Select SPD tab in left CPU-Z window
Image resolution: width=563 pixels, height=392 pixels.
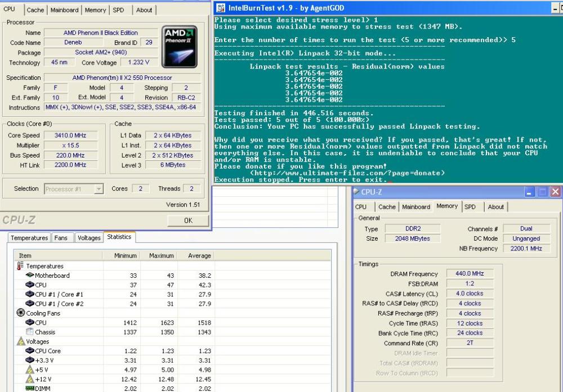[118, 10]
